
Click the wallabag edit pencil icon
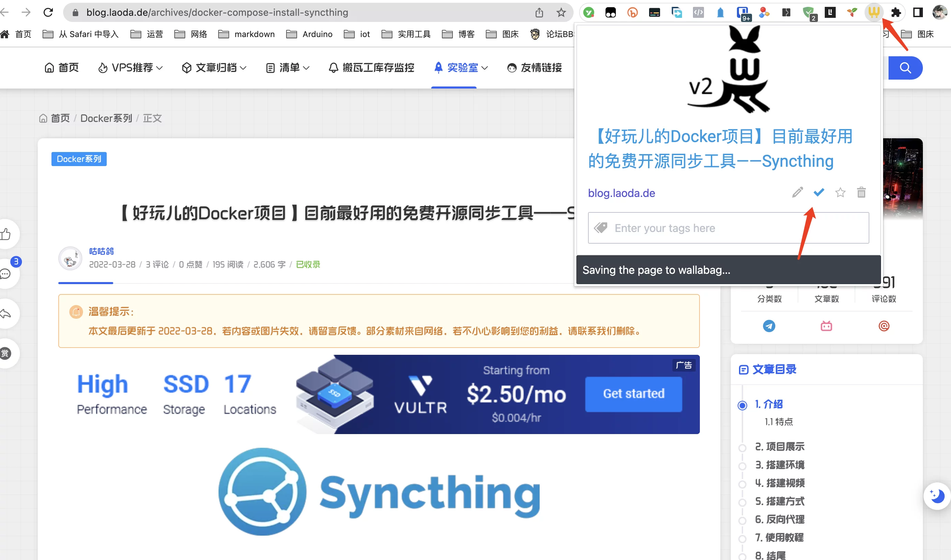[x=797, y=192]
